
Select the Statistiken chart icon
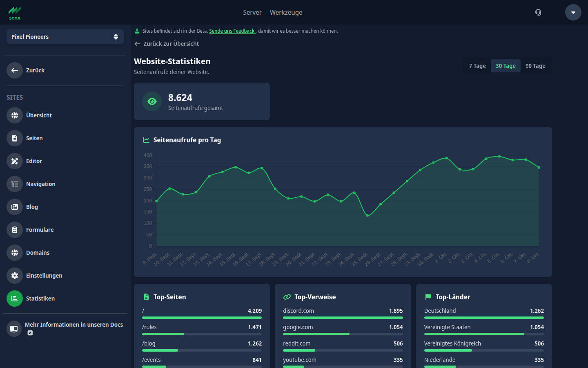[15, 298]
